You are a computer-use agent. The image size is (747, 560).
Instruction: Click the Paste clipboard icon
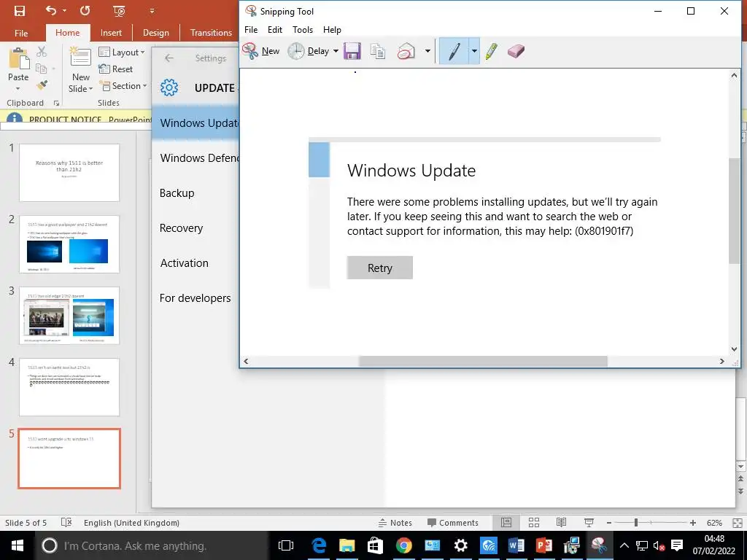tap(19, 58)
